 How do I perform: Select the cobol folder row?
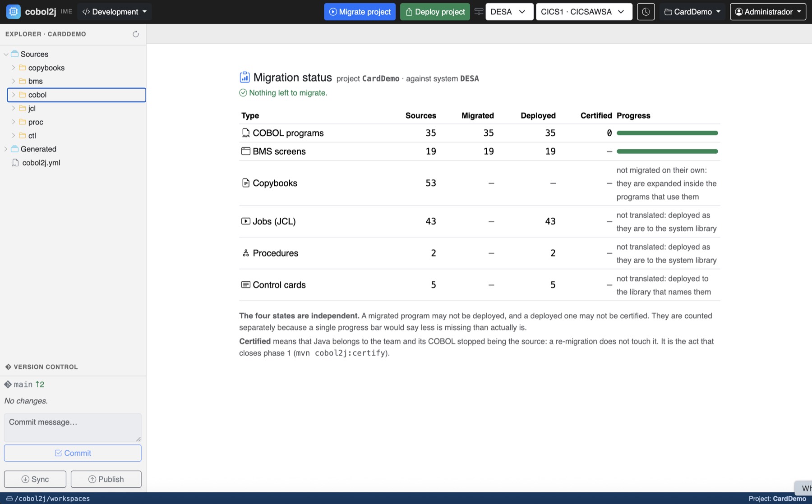pos(77,95)
